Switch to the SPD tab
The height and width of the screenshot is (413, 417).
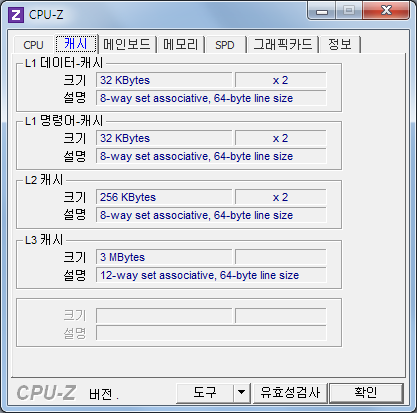(225, 45)
